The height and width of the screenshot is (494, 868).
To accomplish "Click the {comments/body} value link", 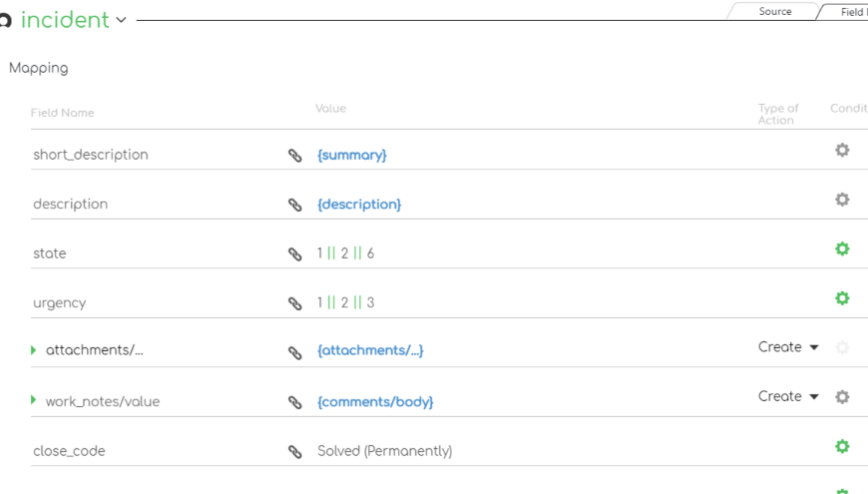I will point(375,402).
